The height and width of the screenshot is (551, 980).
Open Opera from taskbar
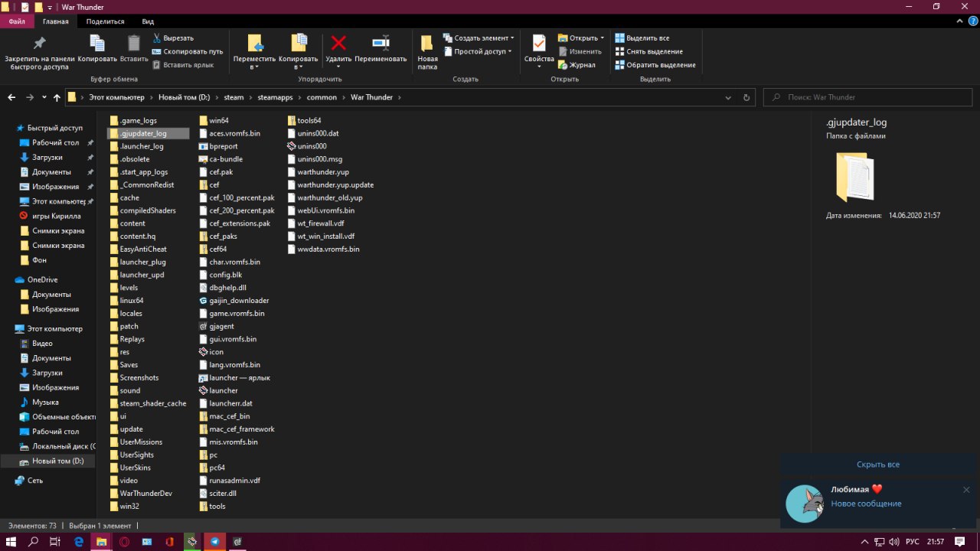[x=124, y=541]
